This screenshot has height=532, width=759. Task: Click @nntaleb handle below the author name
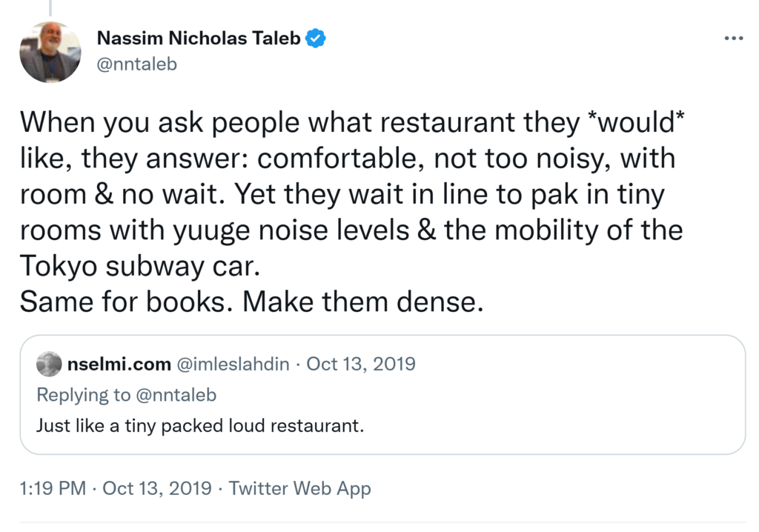(137, 64)
